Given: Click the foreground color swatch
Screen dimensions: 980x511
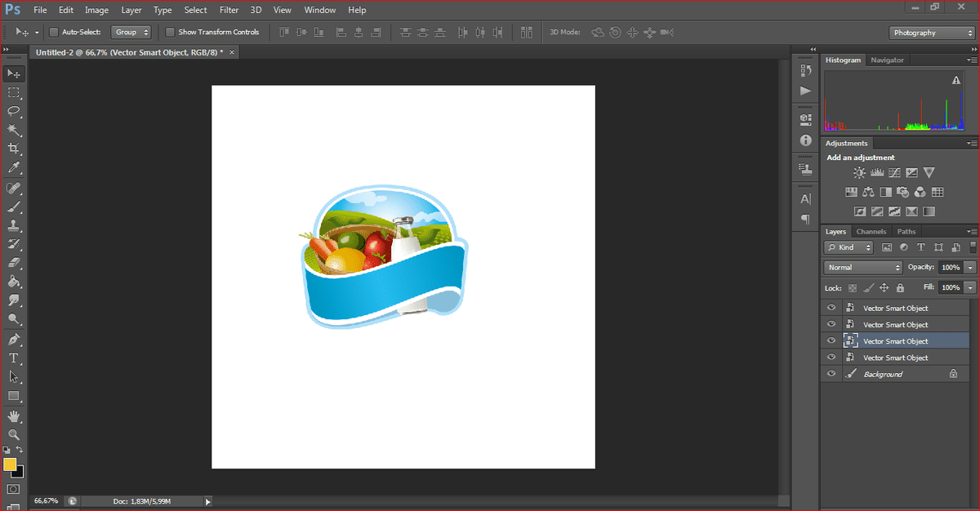Looking at the screenshot, I should tap(10, 464).
